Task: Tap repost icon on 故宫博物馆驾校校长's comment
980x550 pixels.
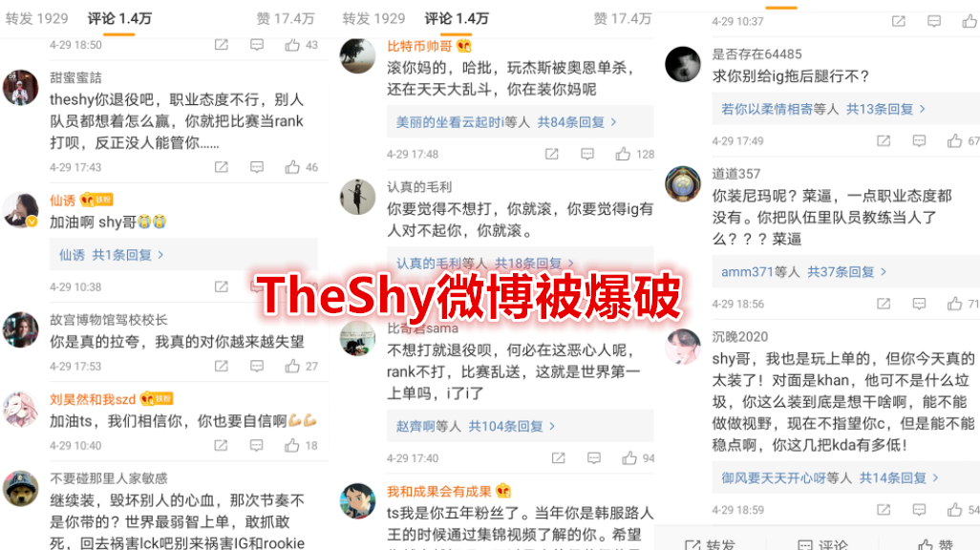Action: coord(222,367)
